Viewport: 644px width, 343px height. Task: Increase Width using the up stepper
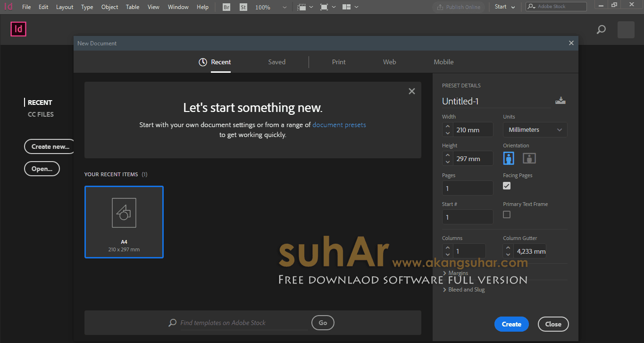coord(448,126)
